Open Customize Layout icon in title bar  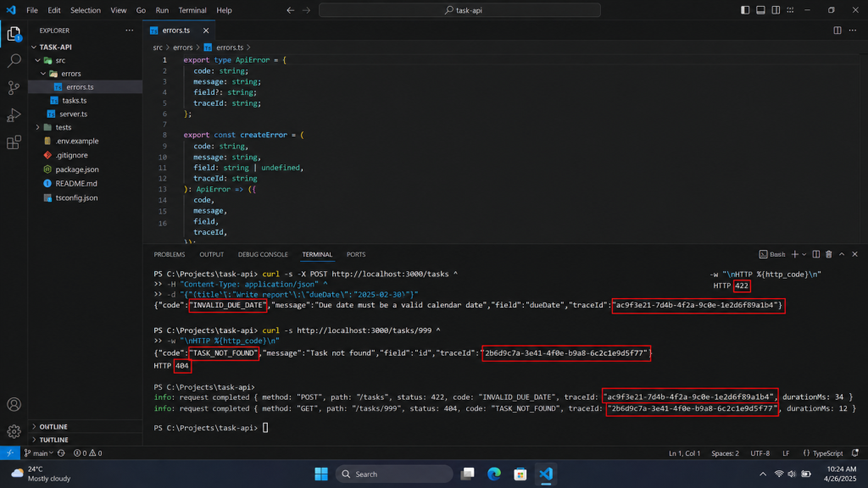(x=791, y=10)
